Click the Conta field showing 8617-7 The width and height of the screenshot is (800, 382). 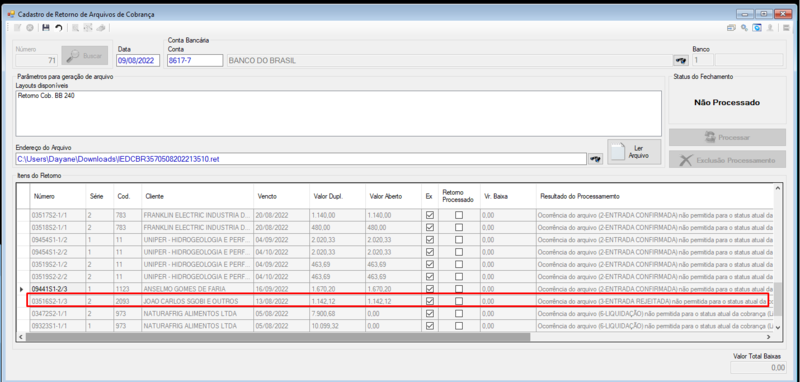point(195,61)
